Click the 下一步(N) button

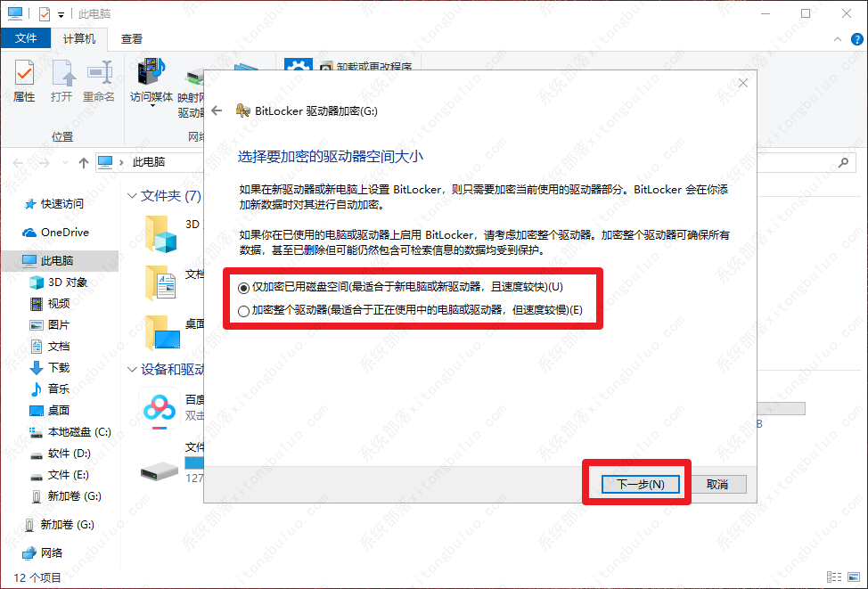pyautogui.click(x=638, y=484)
